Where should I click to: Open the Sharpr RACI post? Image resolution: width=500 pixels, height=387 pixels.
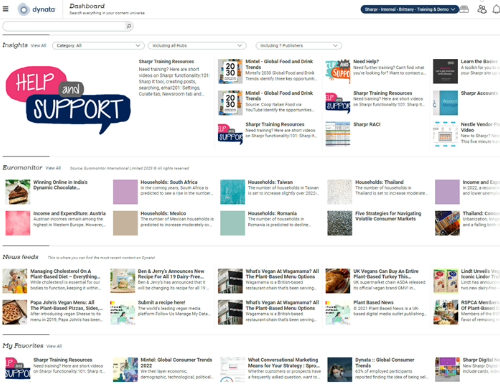[367, 124]
